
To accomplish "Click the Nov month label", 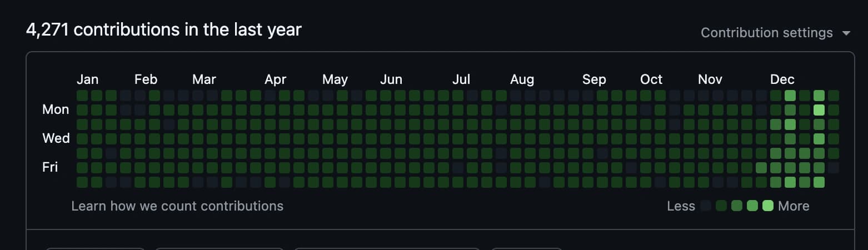I will (x=710, y=79).
